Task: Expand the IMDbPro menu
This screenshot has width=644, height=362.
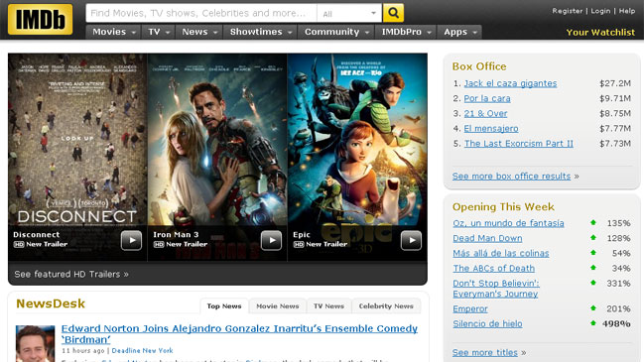Action: point(406,32)
